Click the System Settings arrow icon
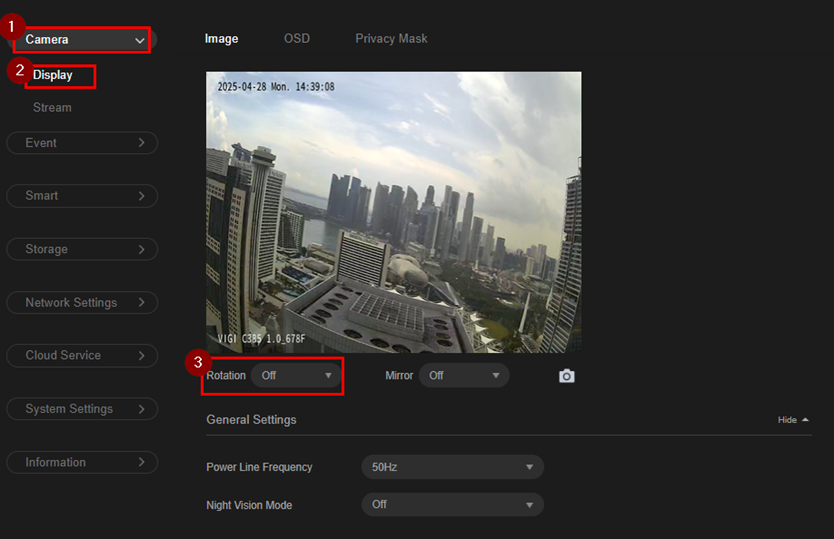 point(141,409)
